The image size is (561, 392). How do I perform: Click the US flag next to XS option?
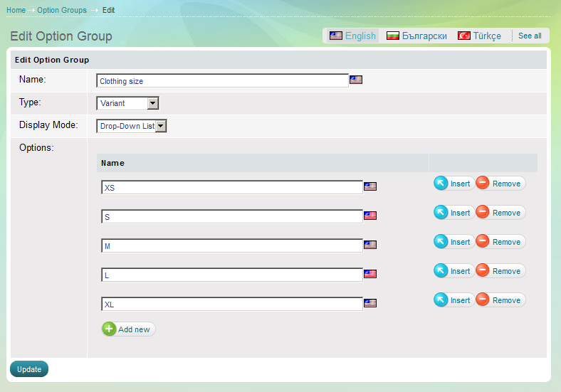click(370, 186)
